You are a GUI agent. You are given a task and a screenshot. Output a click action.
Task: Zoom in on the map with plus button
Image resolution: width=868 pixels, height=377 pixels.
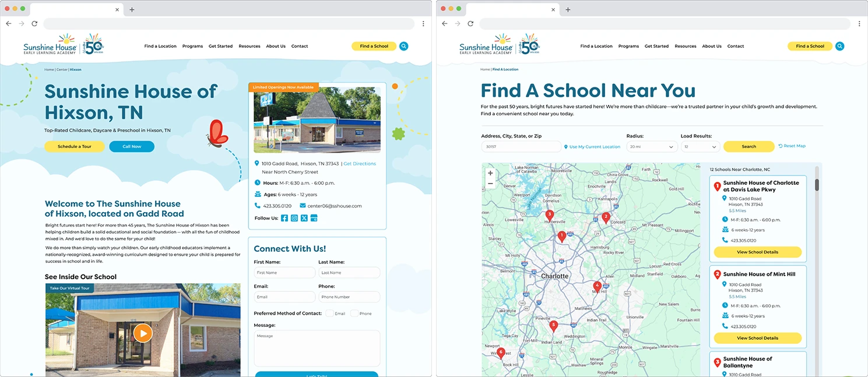click(x=490, y=173)
